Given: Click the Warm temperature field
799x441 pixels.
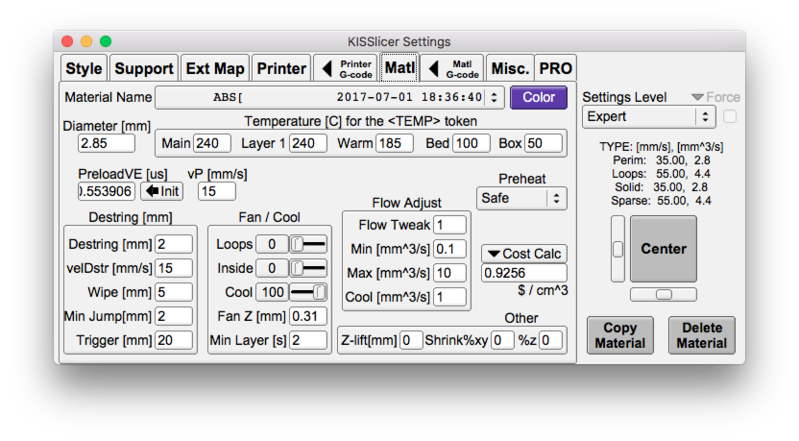Looking at the screenshot, I should pos(394,143).
